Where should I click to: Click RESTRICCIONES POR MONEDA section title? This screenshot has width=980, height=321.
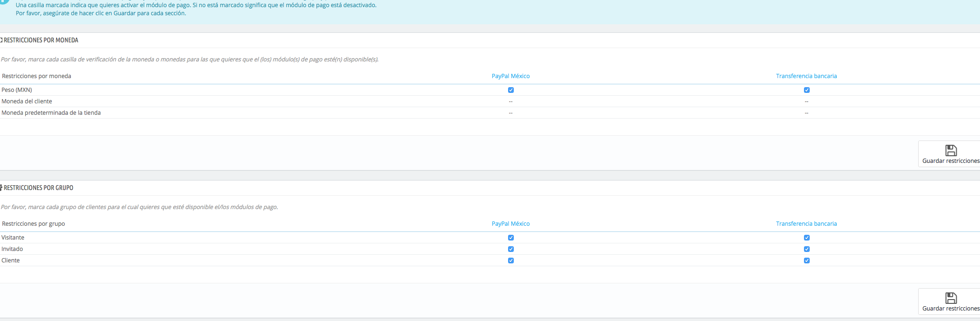click(x=40, y=40)
